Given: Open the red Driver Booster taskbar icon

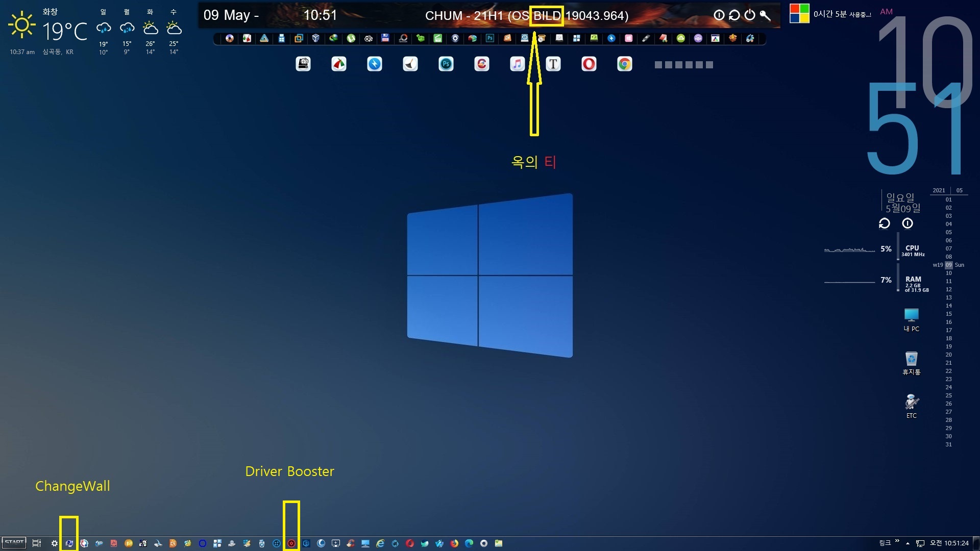Looking at the screenshot, I should pyautogui.click(x=291, y=544).
